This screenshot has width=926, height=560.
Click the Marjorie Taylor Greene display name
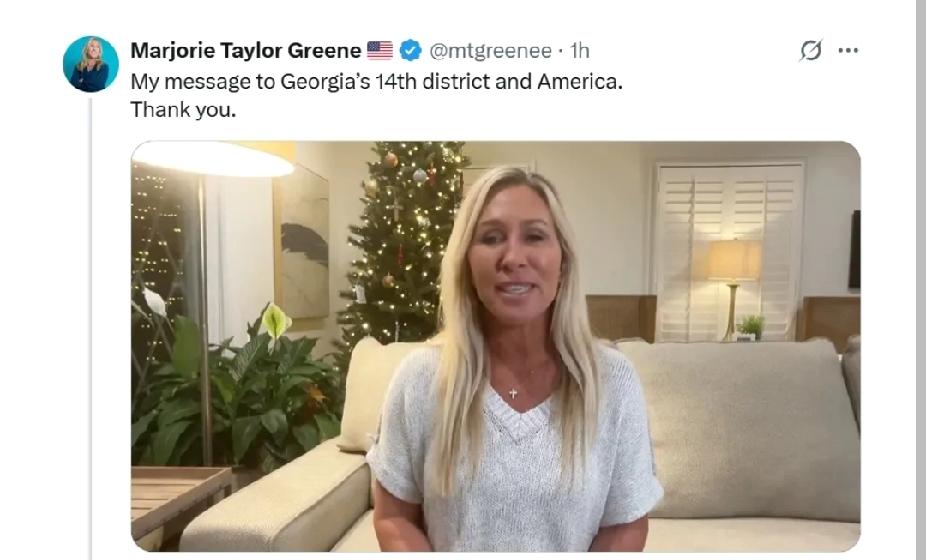click(x=246, y=51)
